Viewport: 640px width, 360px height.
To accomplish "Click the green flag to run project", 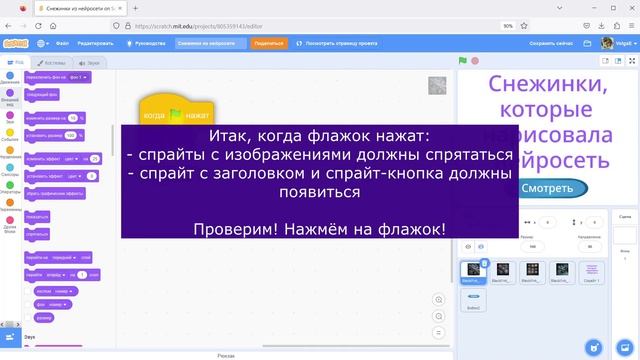I will pos(462,61).
